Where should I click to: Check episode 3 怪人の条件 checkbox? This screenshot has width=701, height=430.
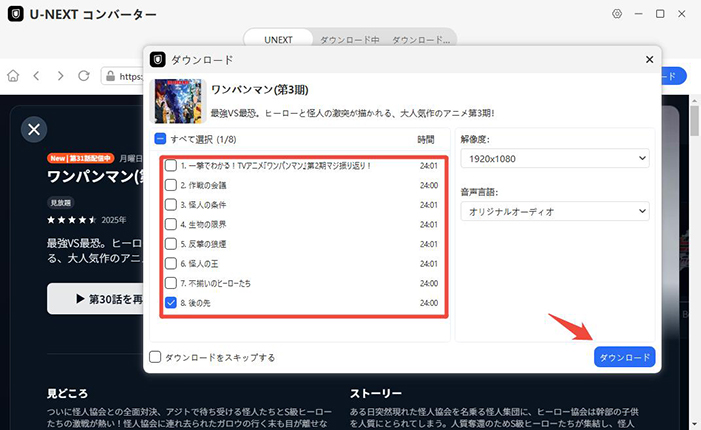pos(171,205)
